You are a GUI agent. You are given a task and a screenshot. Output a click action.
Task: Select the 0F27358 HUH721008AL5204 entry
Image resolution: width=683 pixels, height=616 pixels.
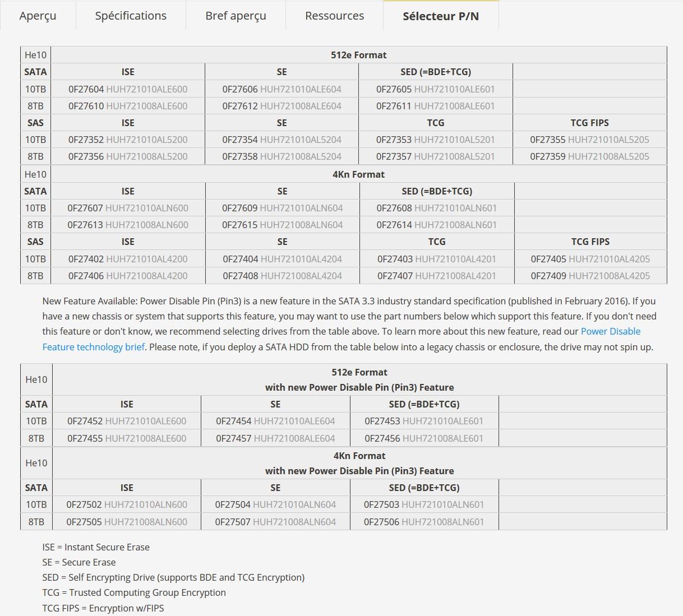[281, 156]
